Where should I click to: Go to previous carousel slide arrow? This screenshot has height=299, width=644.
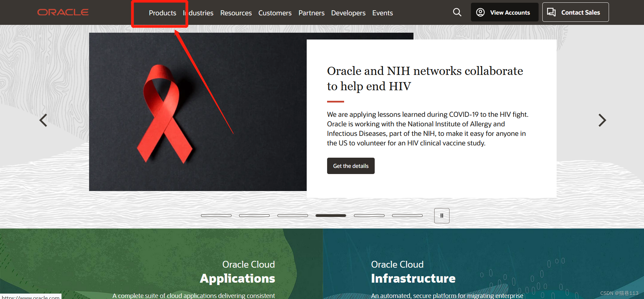(x=43, y=120)
